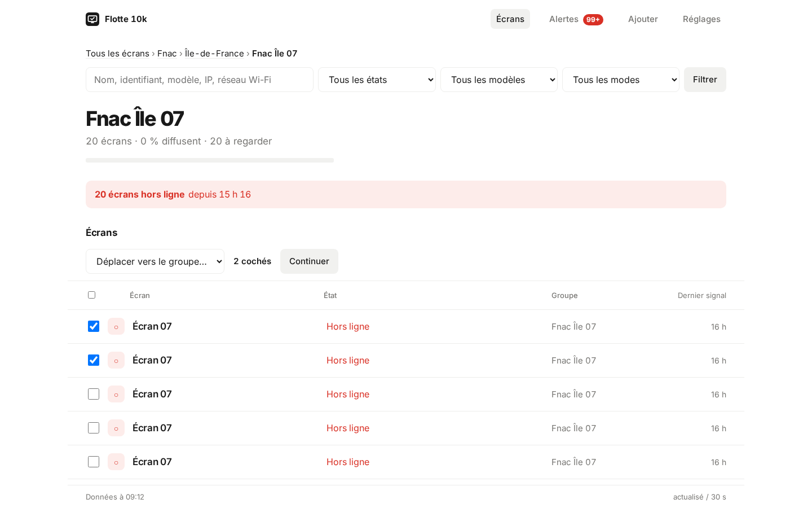Focus the name, identifier, model search field
812x508 pixels.
point(200,80)
